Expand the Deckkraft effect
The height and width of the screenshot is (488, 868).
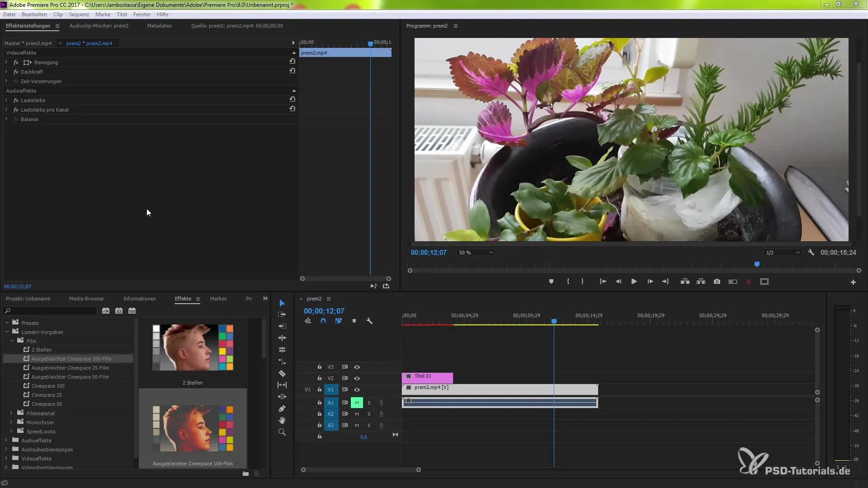pos(6,72)
